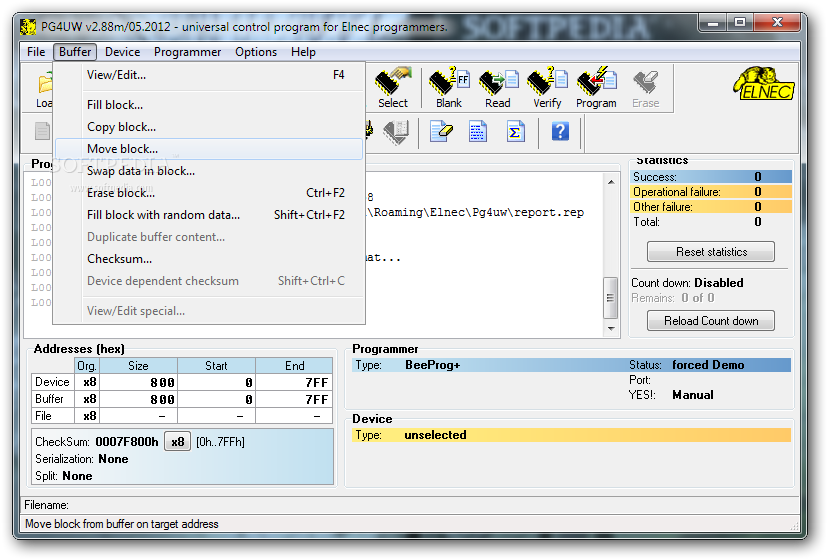Open the Help menu
The image size is (828, 560).
coord(303,52)
